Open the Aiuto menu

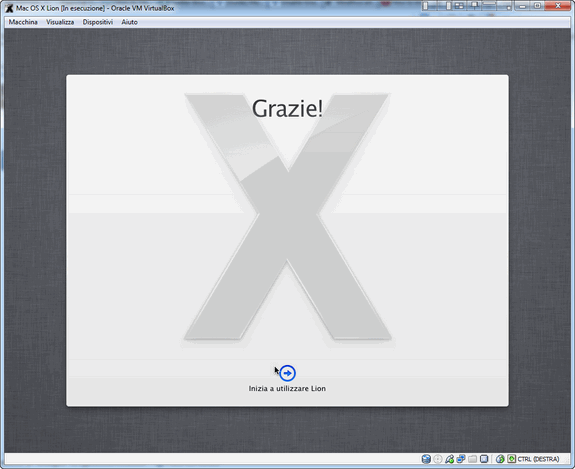point(129,22)
